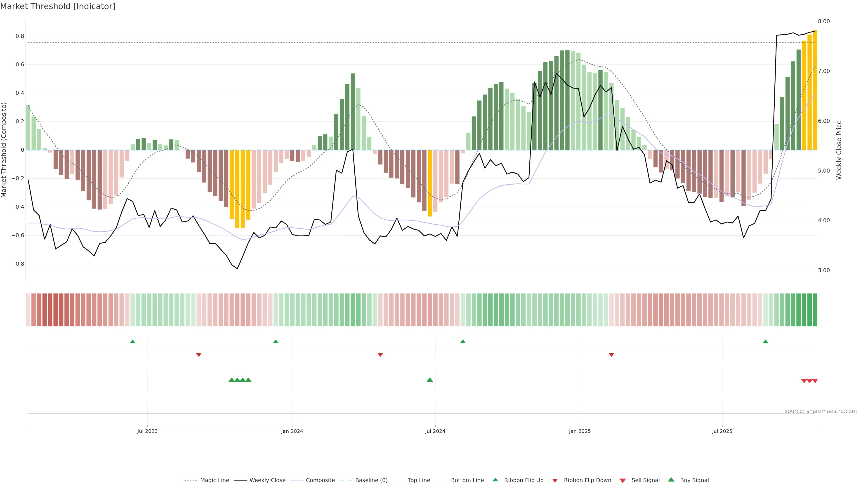Click the Jul 2025 x-axis label
This screenshot has height=488, width=868.
(722, 431)
